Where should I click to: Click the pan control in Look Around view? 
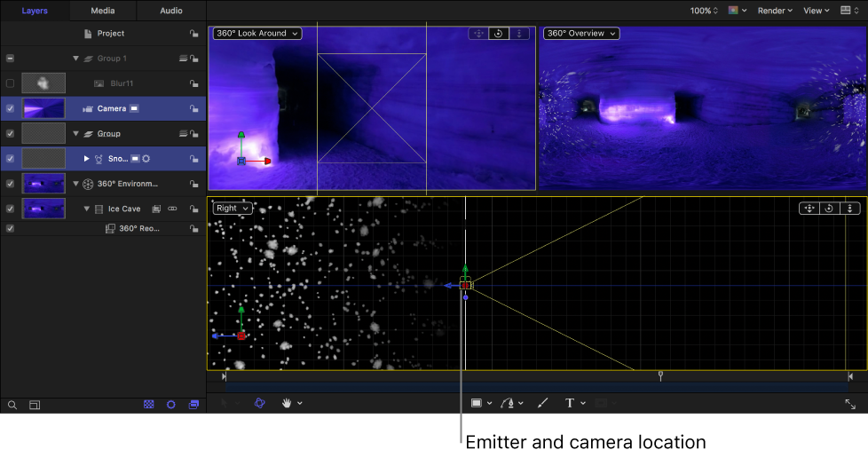479,33
